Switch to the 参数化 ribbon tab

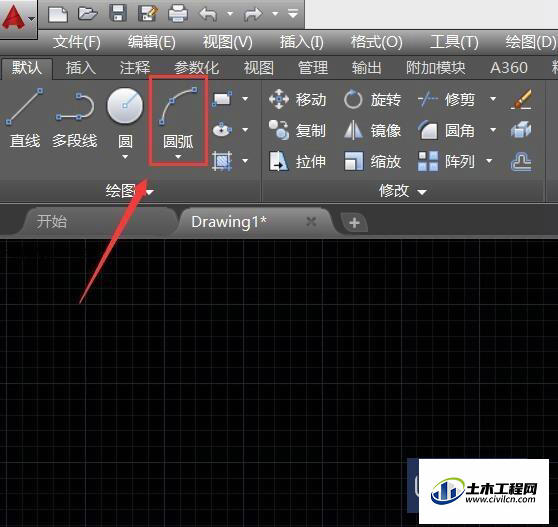point(196,68)
